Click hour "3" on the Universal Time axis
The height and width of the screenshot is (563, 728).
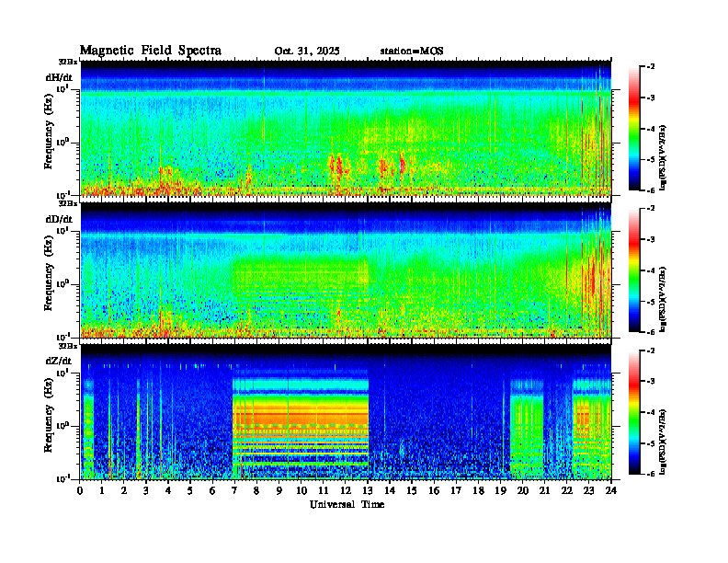click(x=146, y=491)
